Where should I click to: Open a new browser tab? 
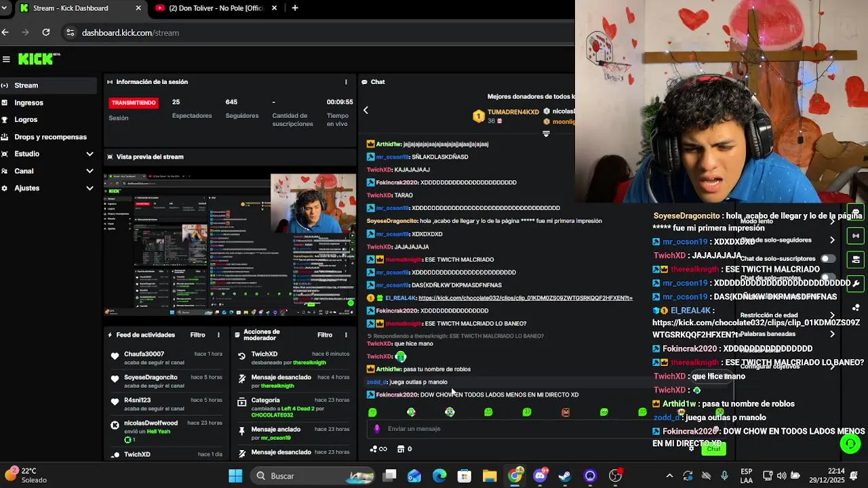tap(295, 8)
